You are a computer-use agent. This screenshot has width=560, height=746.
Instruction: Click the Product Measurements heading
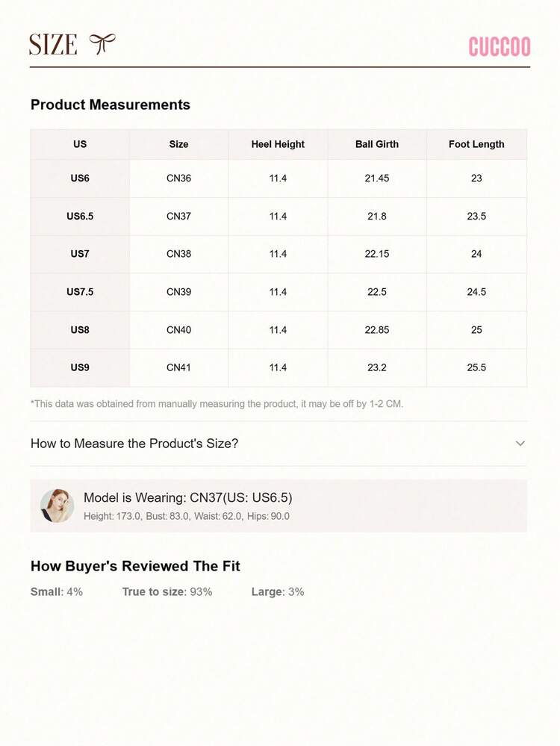point(111,105)
